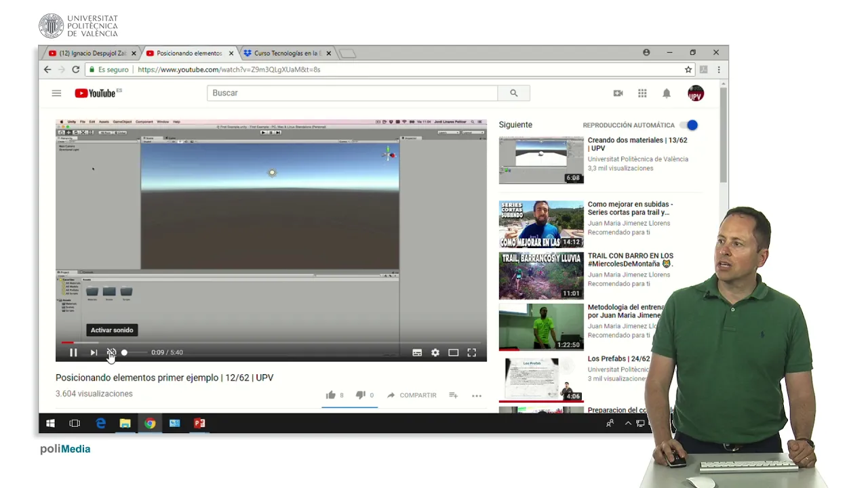This screenshot has width=868, height=488.
Task: Click the Buscar search field
Action: click(x=352, y=93)
